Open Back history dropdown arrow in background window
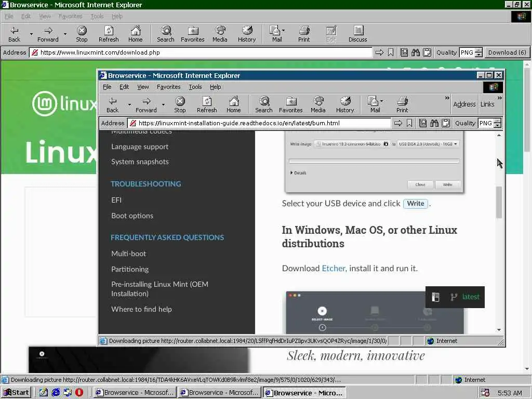The image size is (532, 399). click(x=31, y=34)
